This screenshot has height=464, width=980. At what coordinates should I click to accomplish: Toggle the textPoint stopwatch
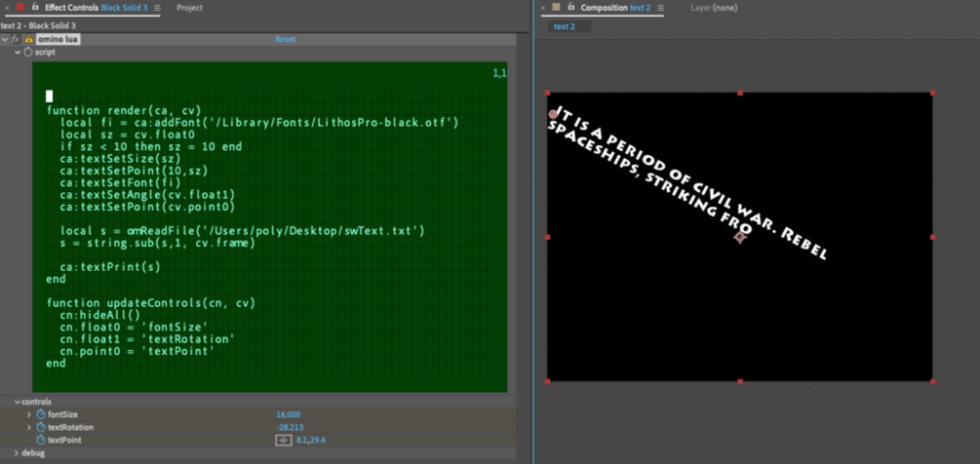tap(41, 441)
